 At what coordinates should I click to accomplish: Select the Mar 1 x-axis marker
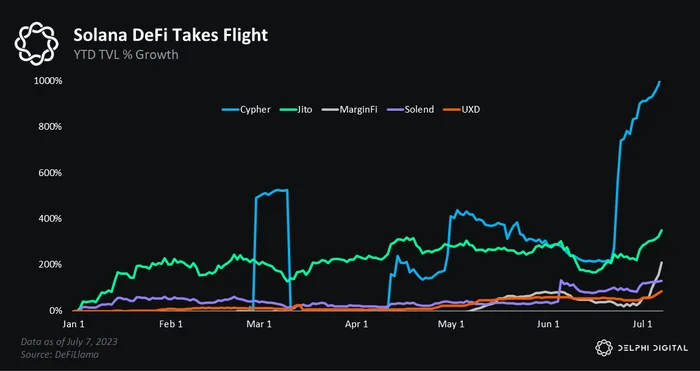tap(261, 325)
